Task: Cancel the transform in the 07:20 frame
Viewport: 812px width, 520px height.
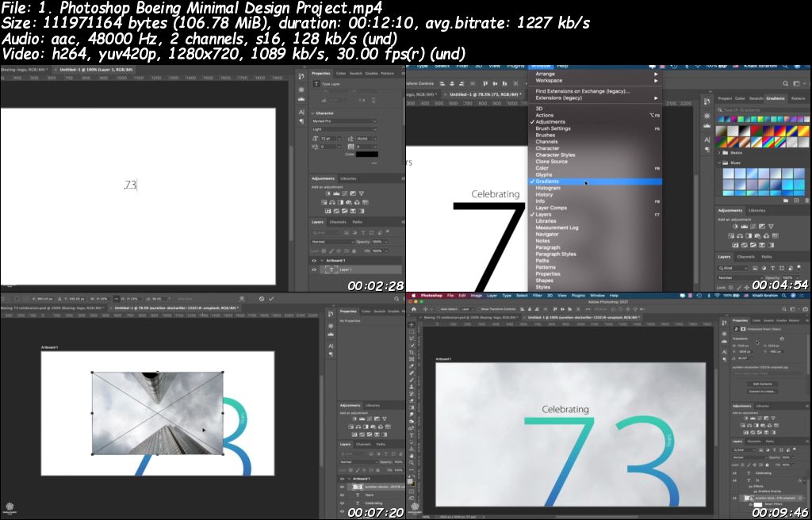Action: click(x=262, y=299)
